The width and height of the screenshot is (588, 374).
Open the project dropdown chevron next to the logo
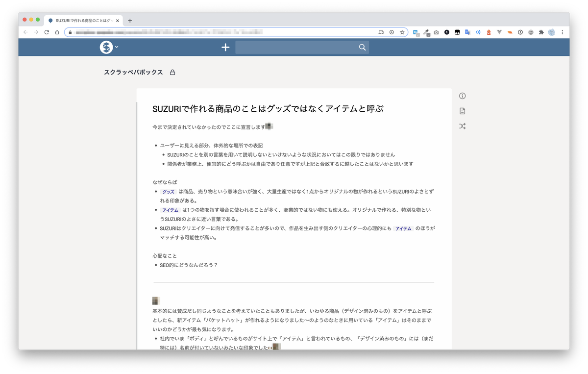[116, 48]
